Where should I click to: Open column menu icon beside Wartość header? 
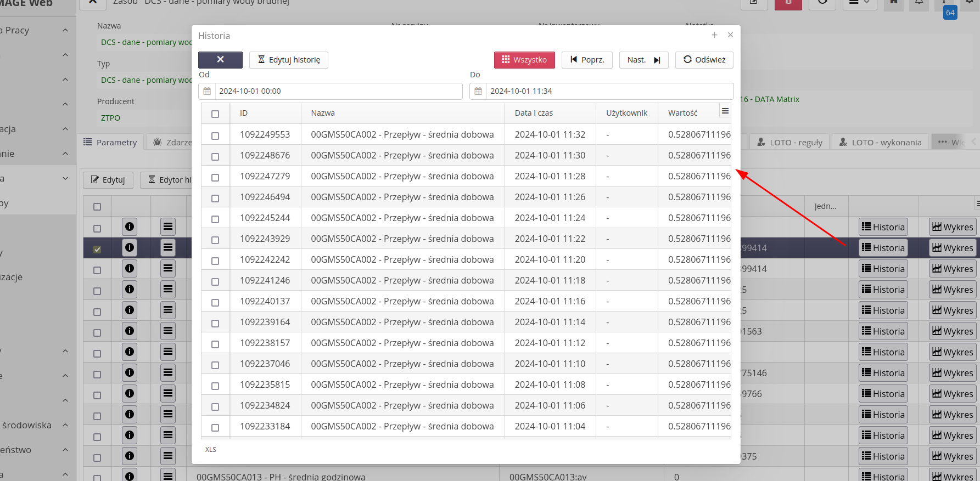tap(725, 111)
